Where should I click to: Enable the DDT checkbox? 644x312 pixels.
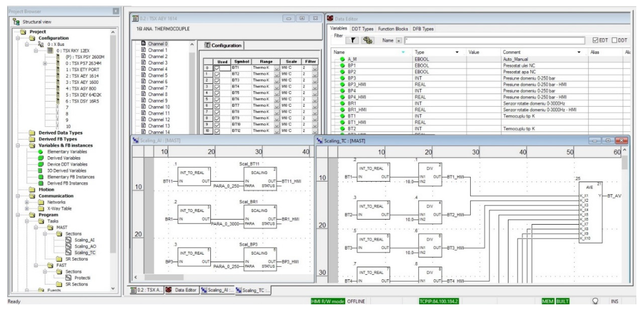coord(614,40)
